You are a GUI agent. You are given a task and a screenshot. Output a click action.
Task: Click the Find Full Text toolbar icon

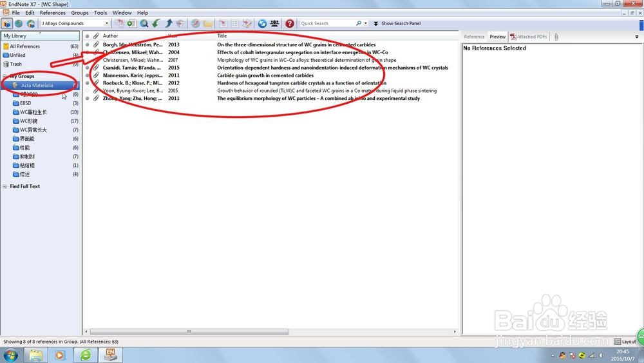tap(180, 23)
